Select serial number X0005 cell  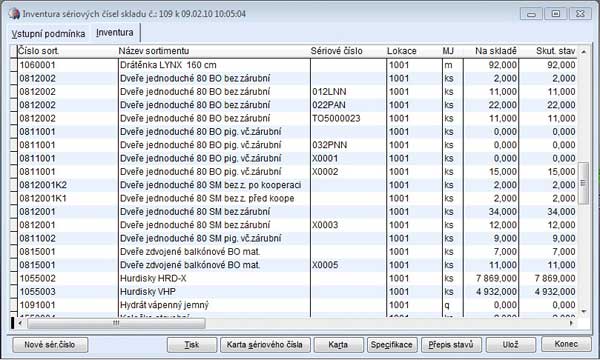click(348, 265)
